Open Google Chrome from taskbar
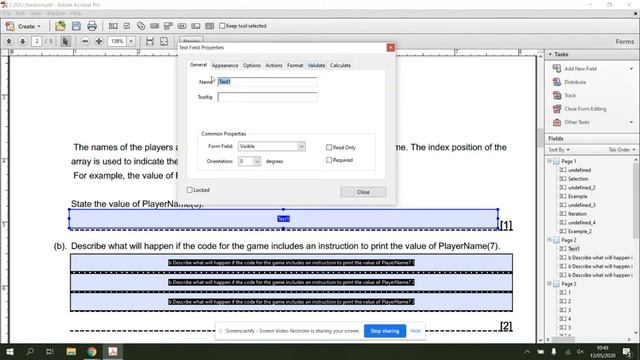Viewport: 640px width, 360px height. pyautogui.click(x=92, y=351)
